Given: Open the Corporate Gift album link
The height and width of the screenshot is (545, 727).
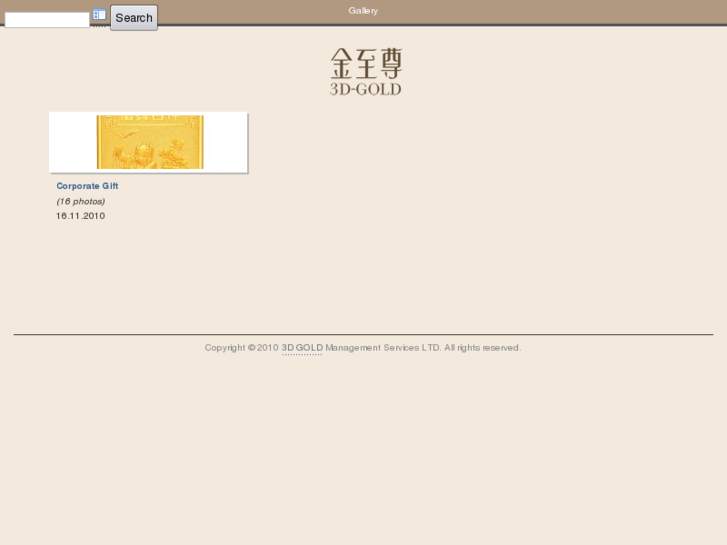Looking at the screenshot, I should coord(87,186).
